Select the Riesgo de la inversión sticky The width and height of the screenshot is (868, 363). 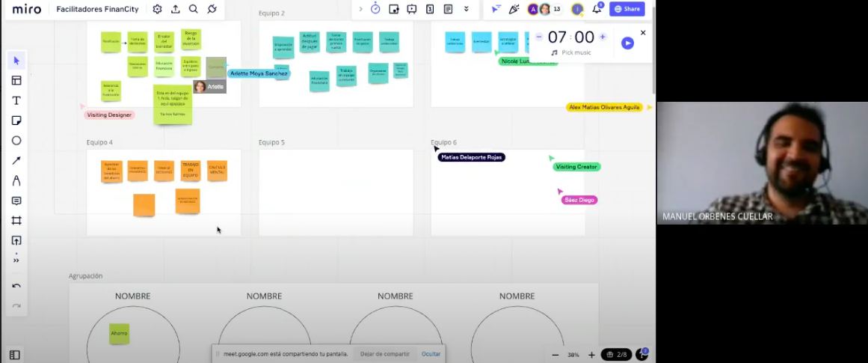[191, 40]
